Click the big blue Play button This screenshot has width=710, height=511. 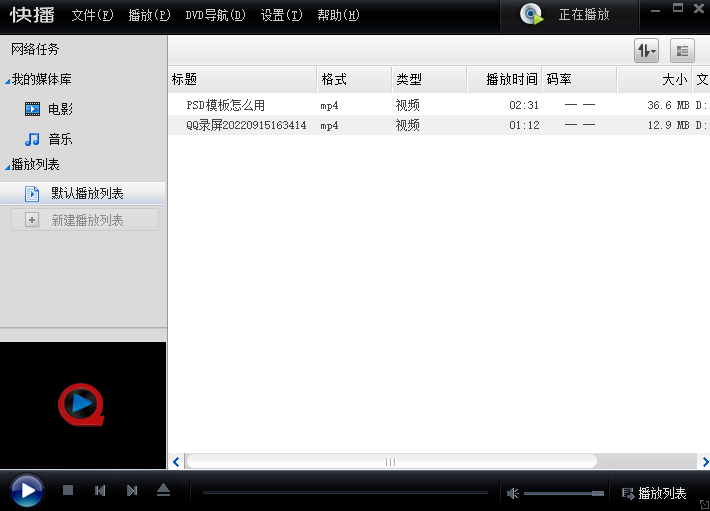coord(27,490)
